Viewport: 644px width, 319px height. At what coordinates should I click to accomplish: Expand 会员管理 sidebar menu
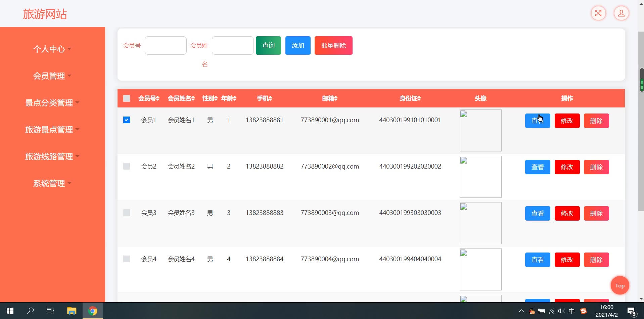click(x=52, y=76)
